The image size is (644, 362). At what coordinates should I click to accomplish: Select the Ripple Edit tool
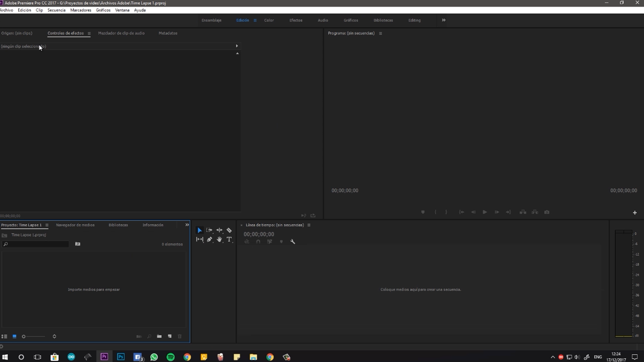pos(219,230)
